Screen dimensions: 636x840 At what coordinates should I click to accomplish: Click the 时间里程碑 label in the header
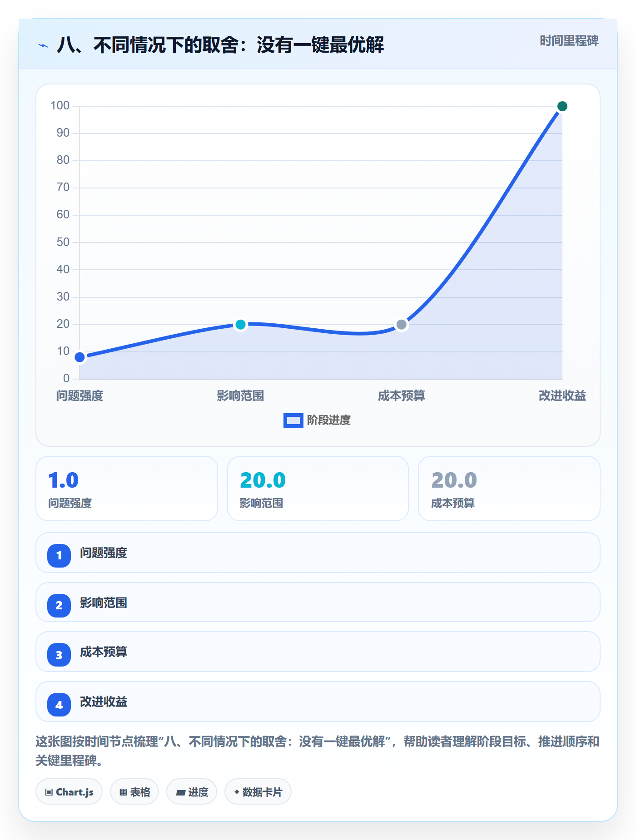569,41
